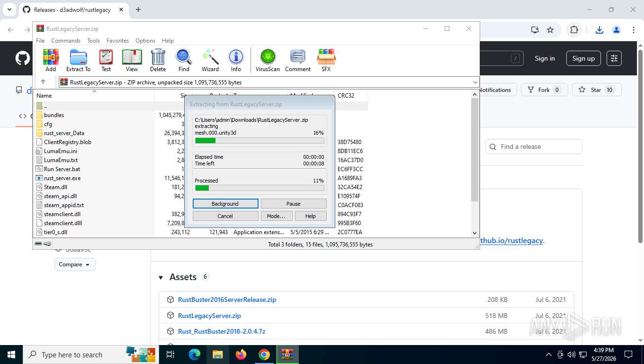This screenshot has width=644, height=364.
Task: Select the rust_server_Data folder
Action: [64, 133]
